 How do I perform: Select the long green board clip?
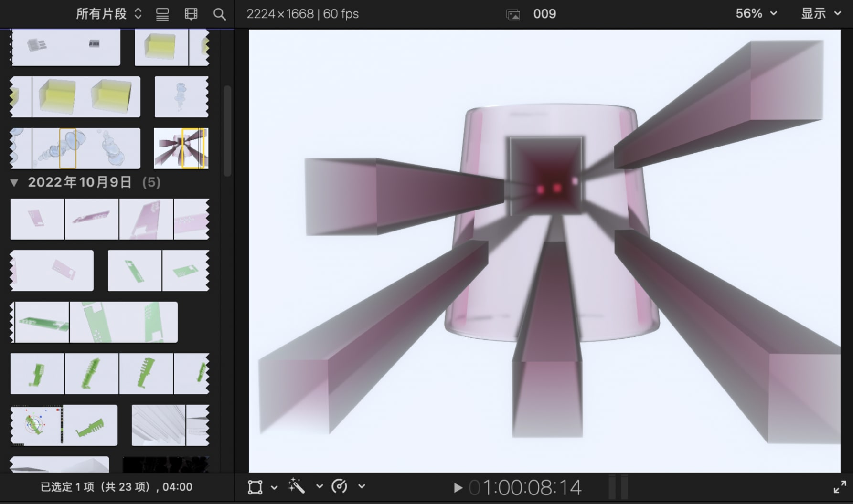point(94,322)
